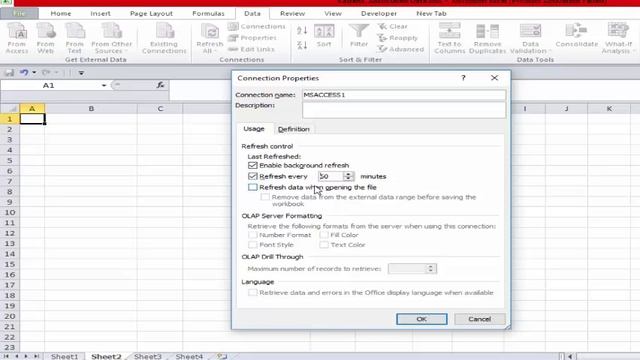Select the Sheet3 worksheet tab
The image size is (640, 360).
click(148, 356)
